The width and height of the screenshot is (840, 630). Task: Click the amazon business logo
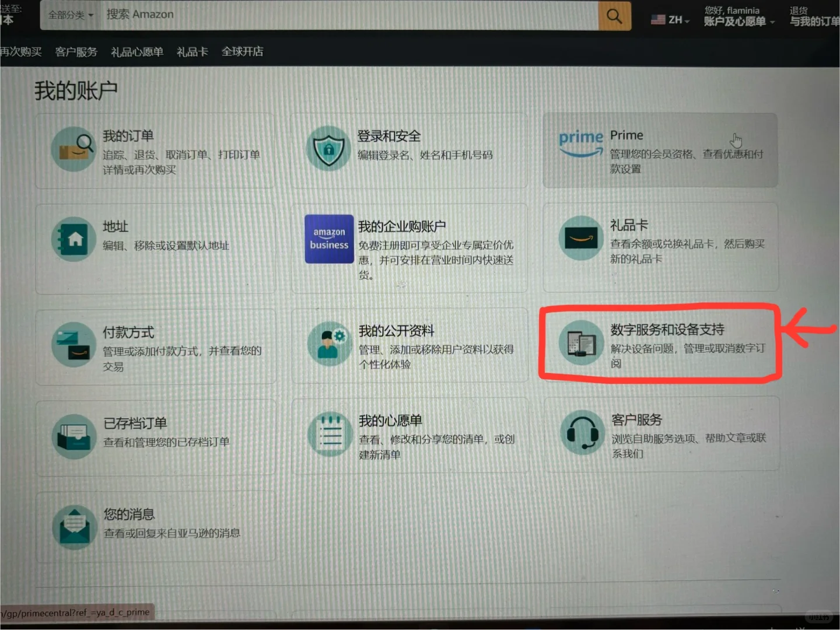[329, 239]
